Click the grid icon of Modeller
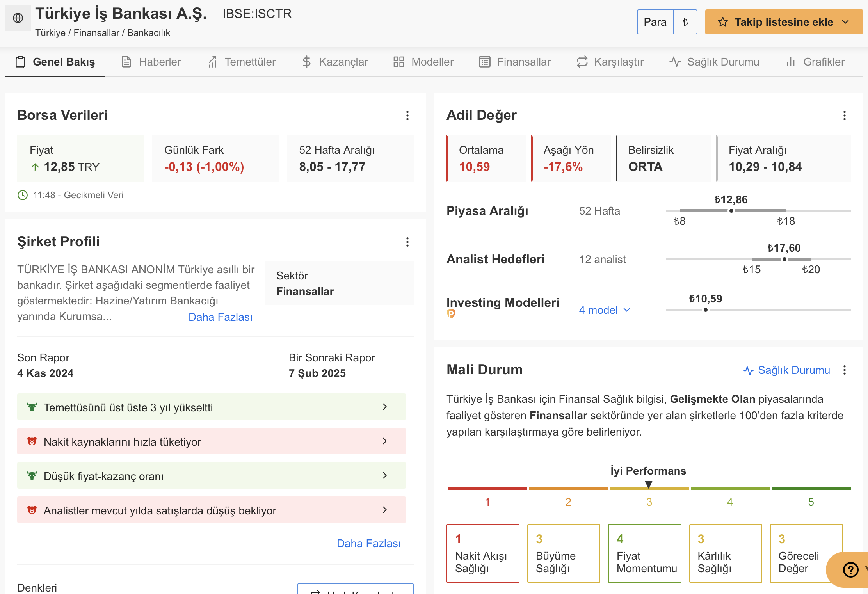Image resolution: width=868 pixels, height=594 pixels. coord(398,62)
